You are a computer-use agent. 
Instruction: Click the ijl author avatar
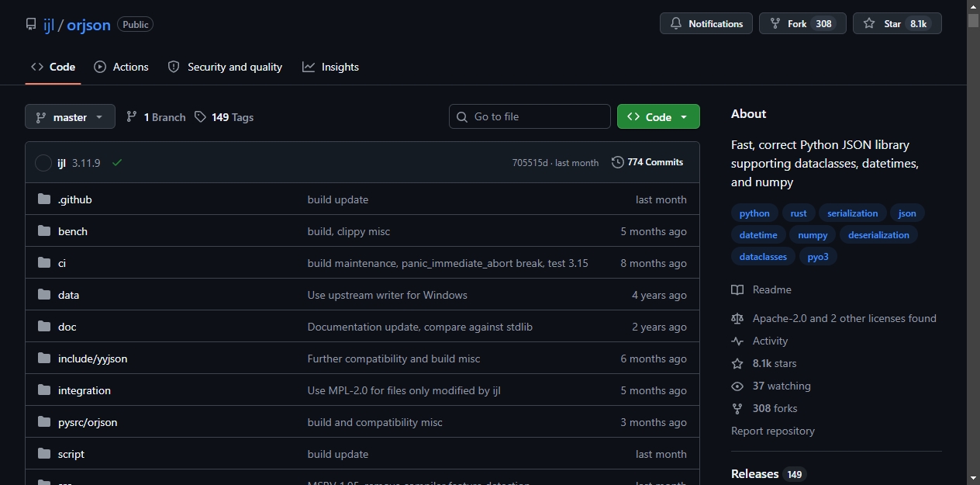coord(43,163)
